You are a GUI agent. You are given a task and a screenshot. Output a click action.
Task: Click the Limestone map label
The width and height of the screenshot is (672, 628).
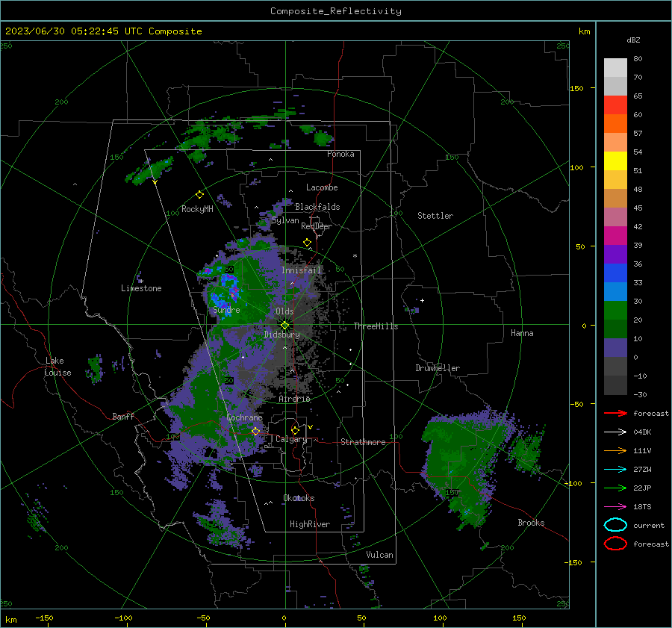click(x=141, y=288)
